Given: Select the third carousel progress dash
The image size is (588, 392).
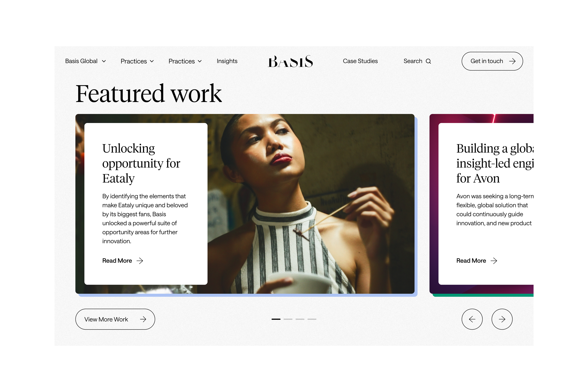Looking at the screenshot, I should pyautogui.click(x=300, y=319).
